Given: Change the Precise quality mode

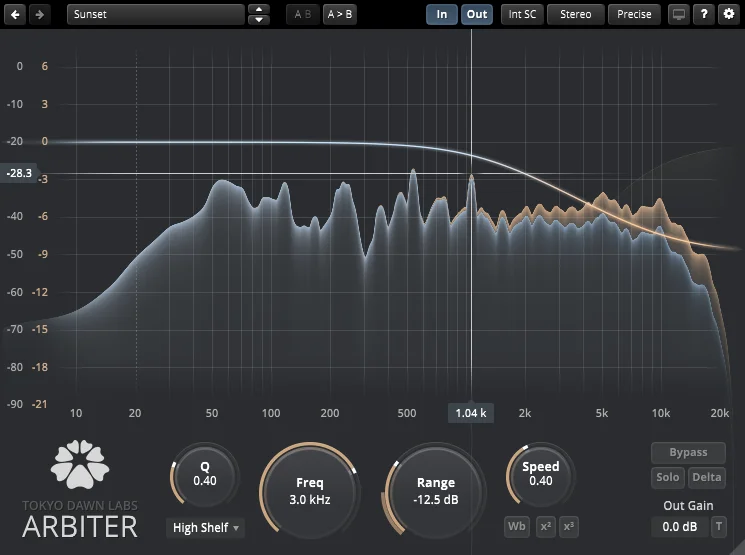Looking at the screenshot, I should coord(634,14).
